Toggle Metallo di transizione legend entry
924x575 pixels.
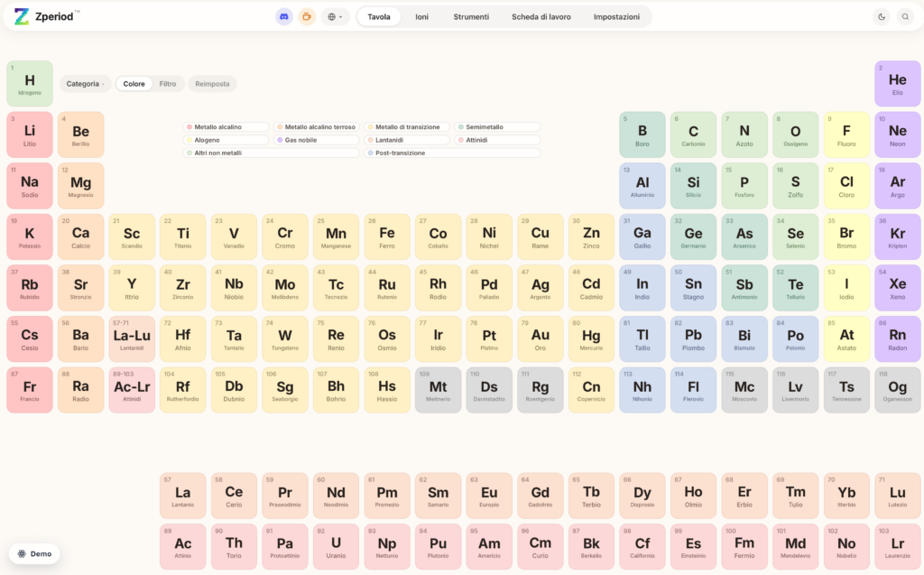[407, 126]
